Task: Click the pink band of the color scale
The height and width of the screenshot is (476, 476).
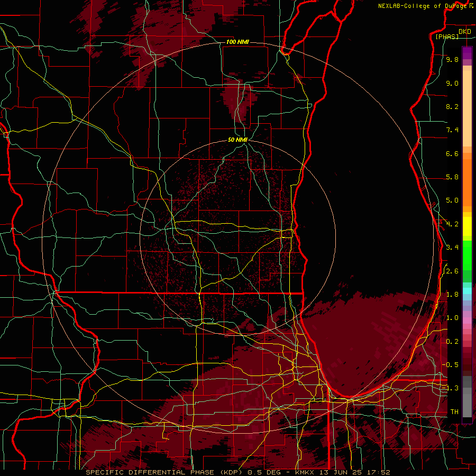Action: (467, 321)
